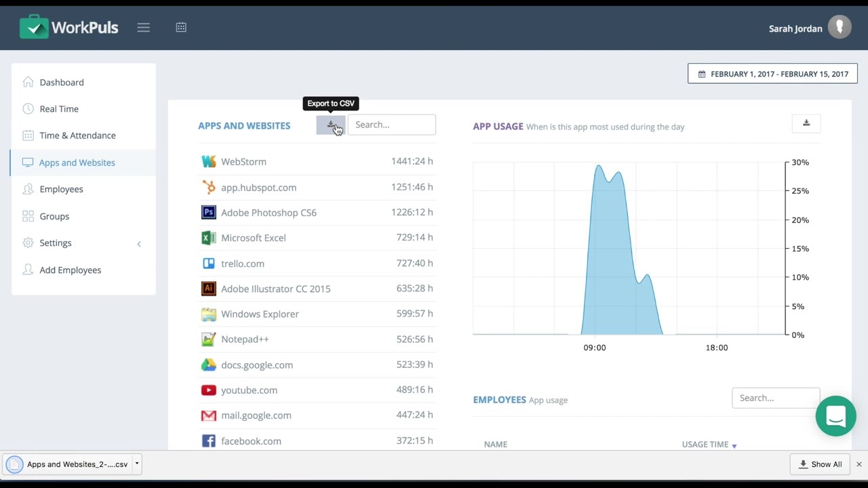Screen dimensions: 868x488
Task: Open downloaded Apps and Websites CSV file
Action: coord(68,464)
